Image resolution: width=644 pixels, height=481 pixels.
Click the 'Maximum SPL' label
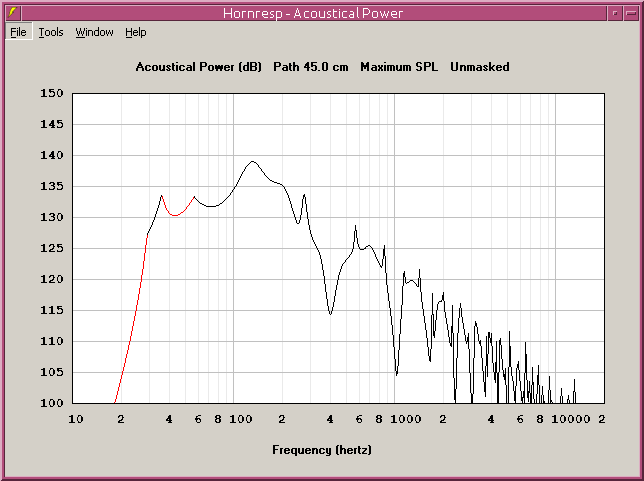tap(399, 67)
